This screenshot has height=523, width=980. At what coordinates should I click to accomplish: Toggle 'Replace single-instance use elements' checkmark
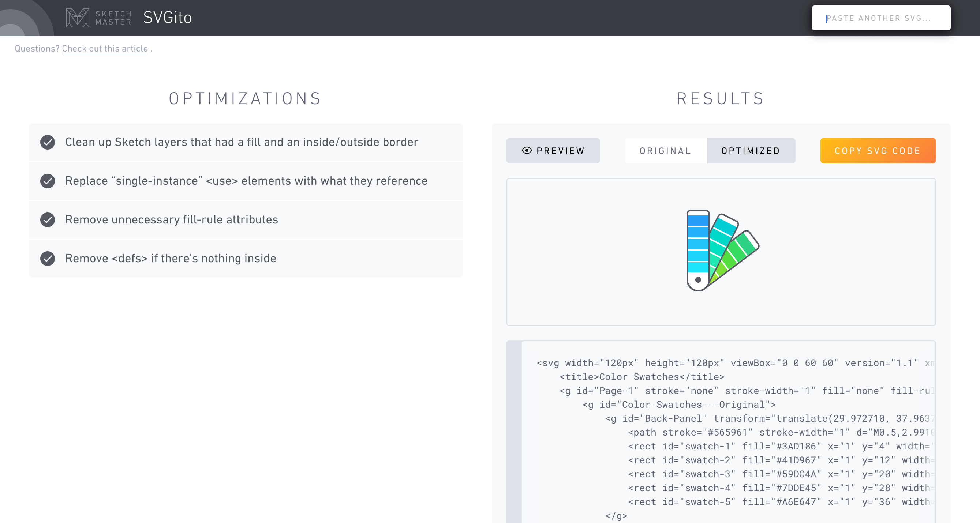[48, 181]
